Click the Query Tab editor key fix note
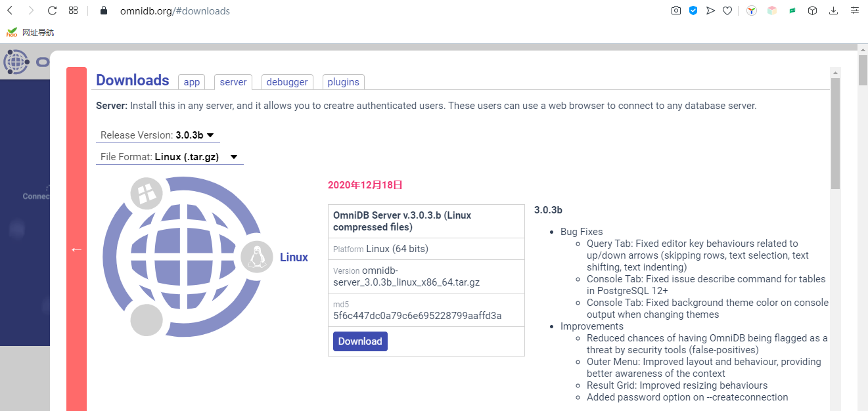Image resolution: width=868 pixels, height=411 pixels. (698, 255)
